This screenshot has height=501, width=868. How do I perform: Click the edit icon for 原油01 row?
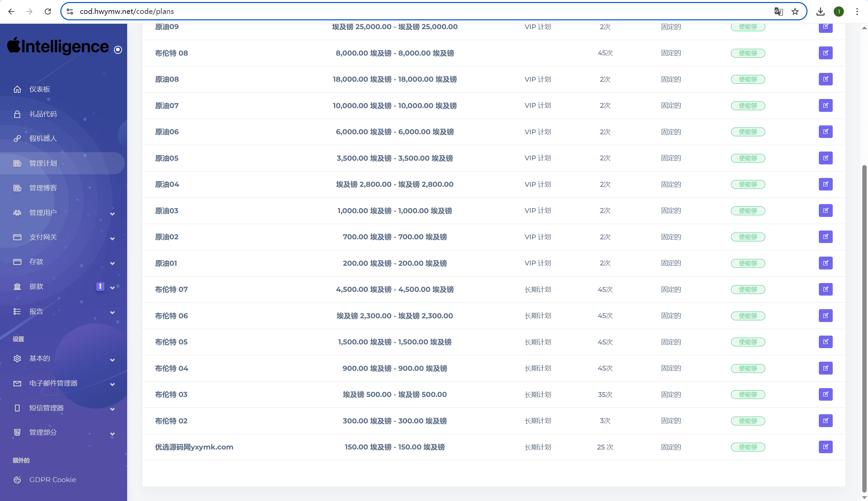pyautogui.click(x=825, y=263)
